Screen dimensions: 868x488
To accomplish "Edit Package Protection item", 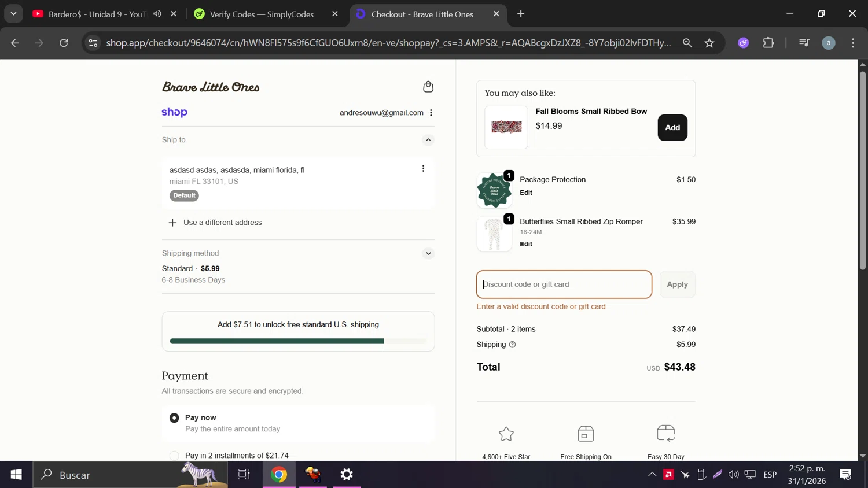I will click(x=526, y=193).
